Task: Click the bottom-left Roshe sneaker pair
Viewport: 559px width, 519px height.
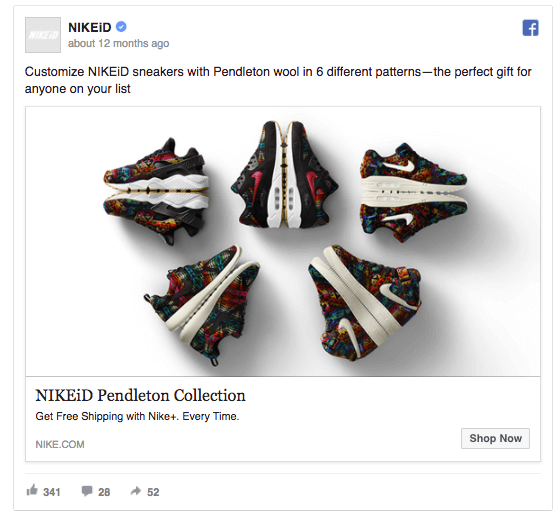Action: tap(202, 305)
